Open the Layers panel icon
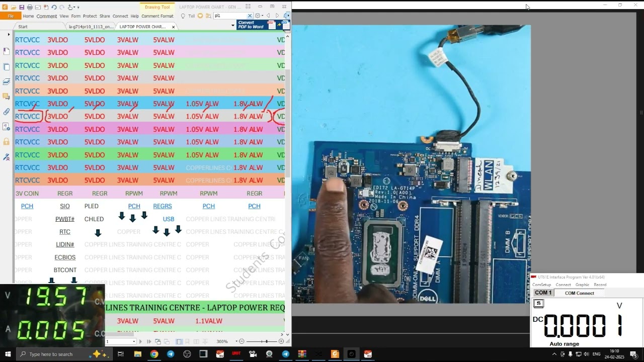Screen dimensions: 644x362 pyautogui.click(x=7, y=81)
